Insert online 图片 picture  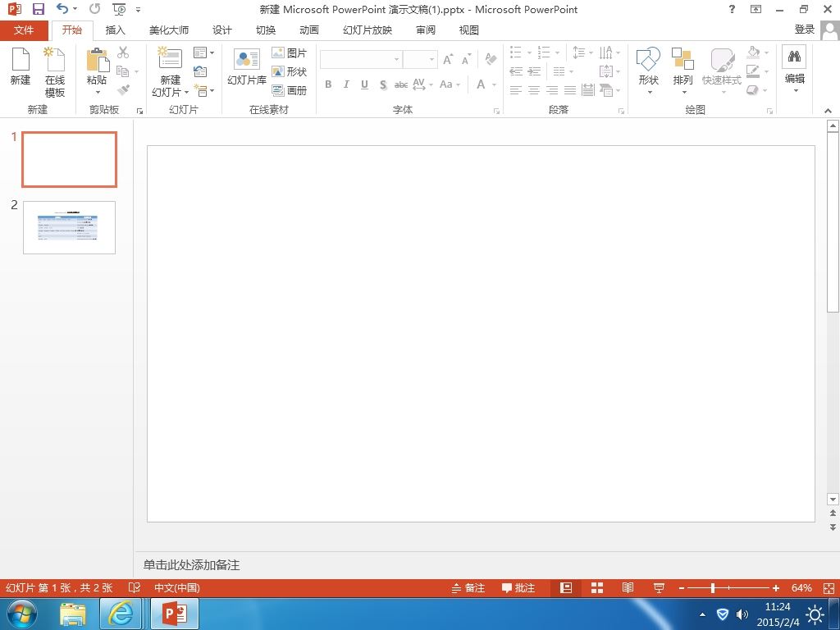click(290, 52)
